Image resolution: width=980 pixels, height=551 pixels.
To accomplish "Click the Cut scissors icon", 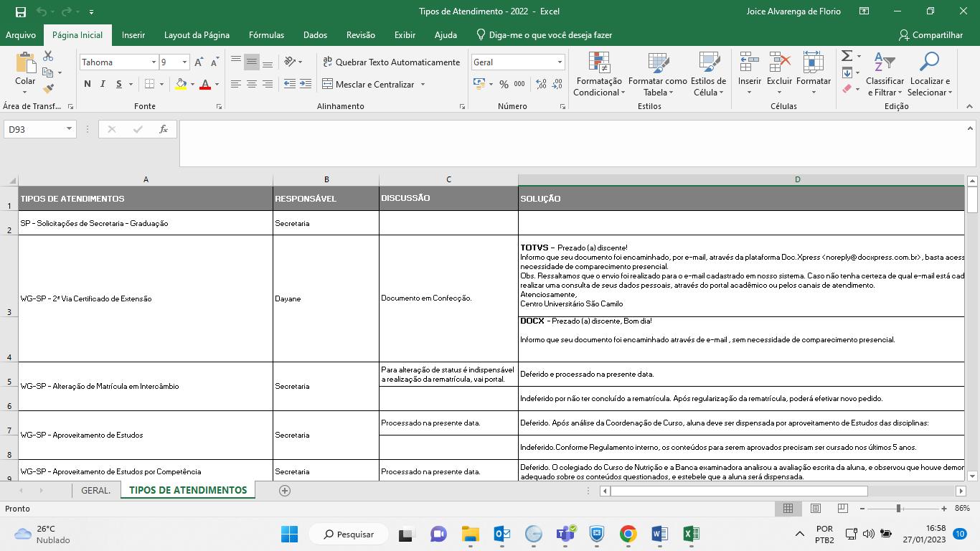I will pos(48,56).
